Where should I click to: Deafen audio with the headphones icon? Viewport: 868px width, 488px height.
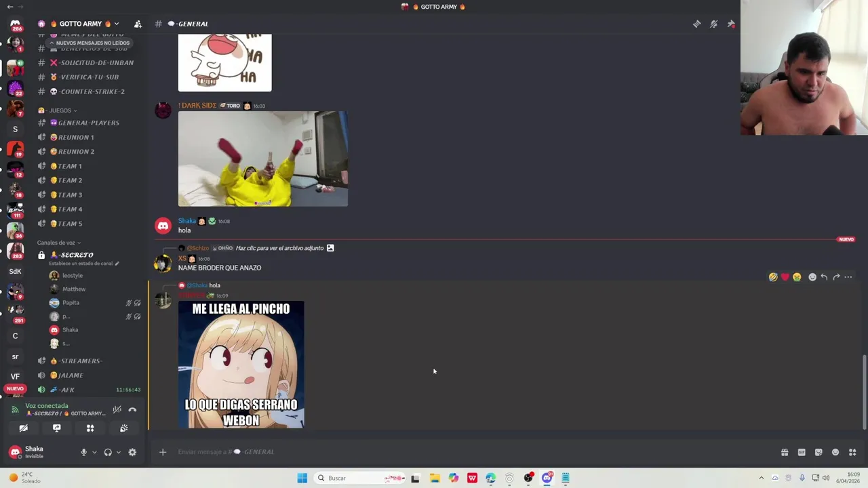click(108, 452)
